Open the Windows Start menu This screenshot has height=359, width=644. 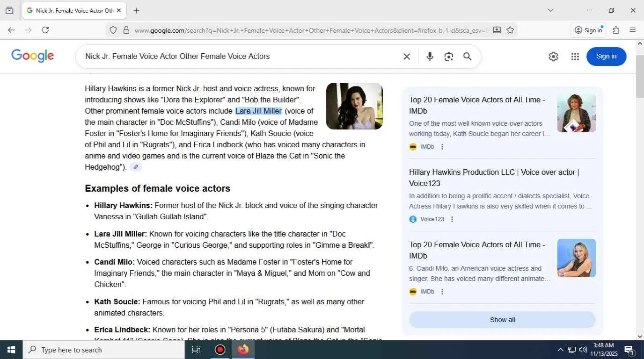point(11,350)
